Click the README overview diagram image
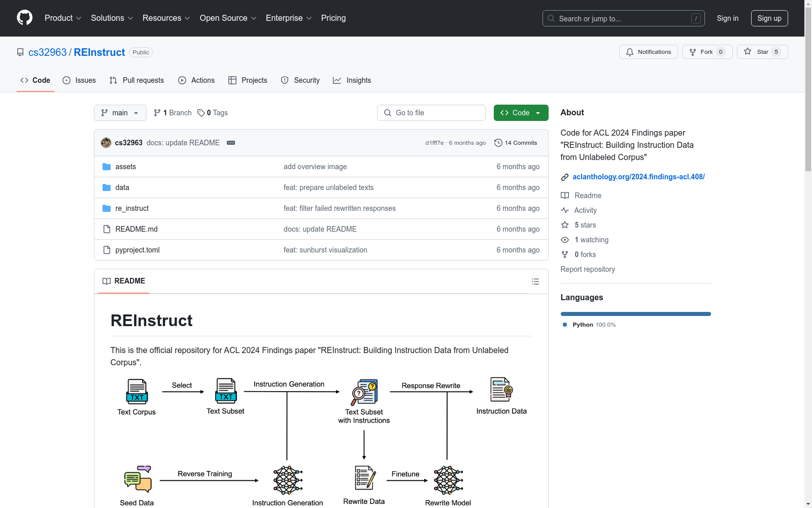 (x=321, y=442)
